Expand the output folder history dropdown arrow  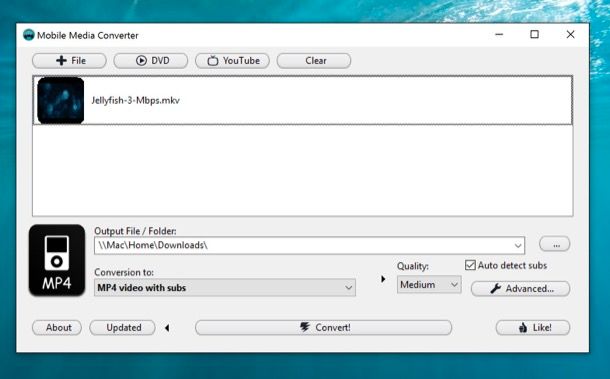[x=518, y=246]
